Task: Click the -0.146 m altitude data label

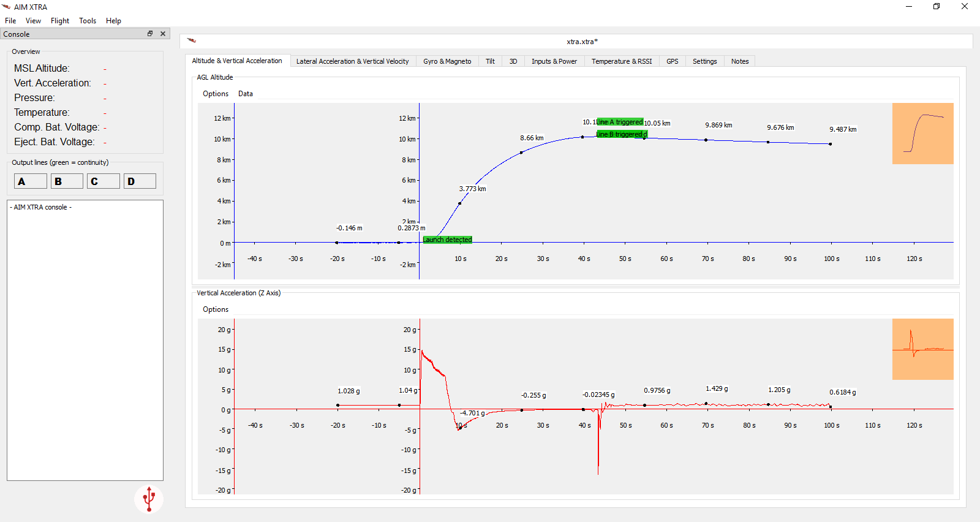Action: click(349, 228)
